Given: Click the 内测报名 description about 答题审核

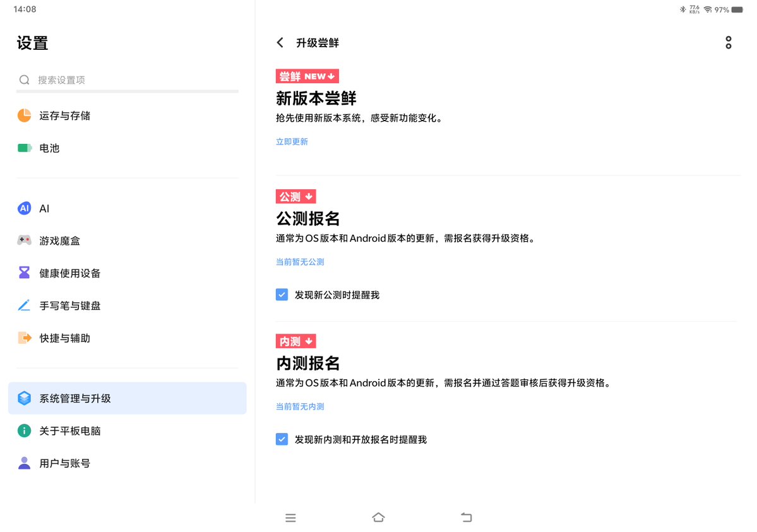Looking at the screenshot, I should coord(444,383).
